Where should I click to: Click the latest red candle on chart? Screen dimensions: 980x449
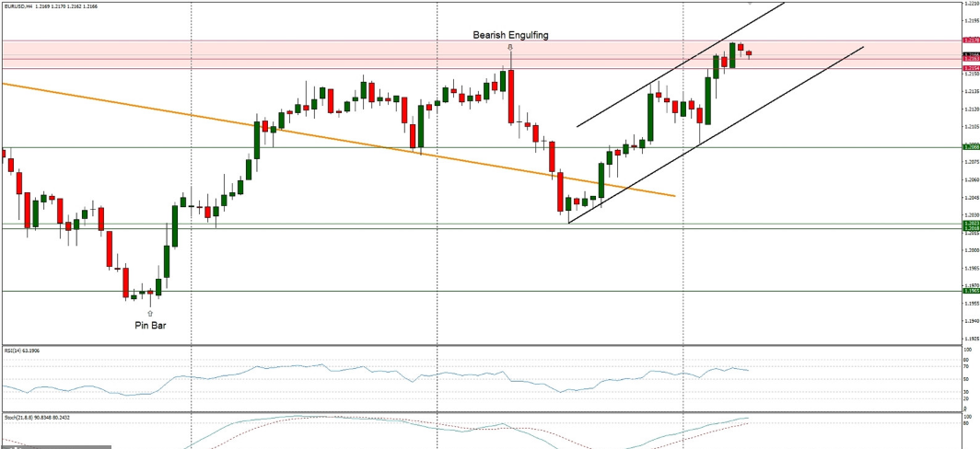click(x=749, y=53)
